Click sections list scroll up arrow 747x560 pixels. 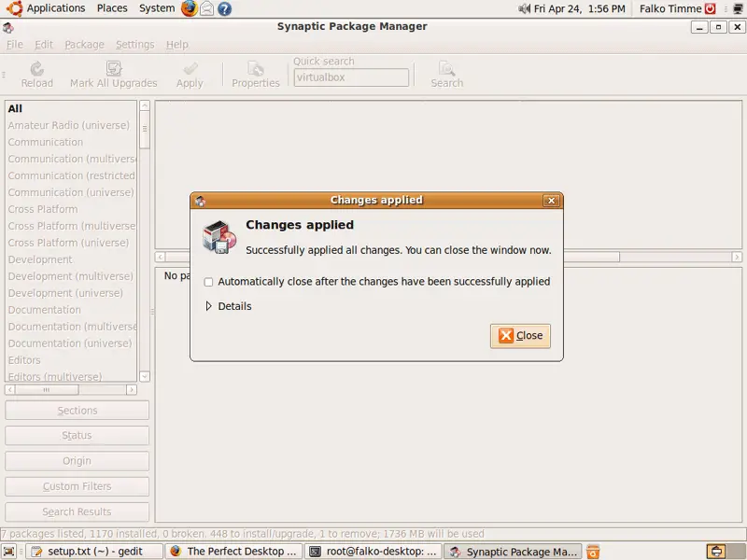145,105
